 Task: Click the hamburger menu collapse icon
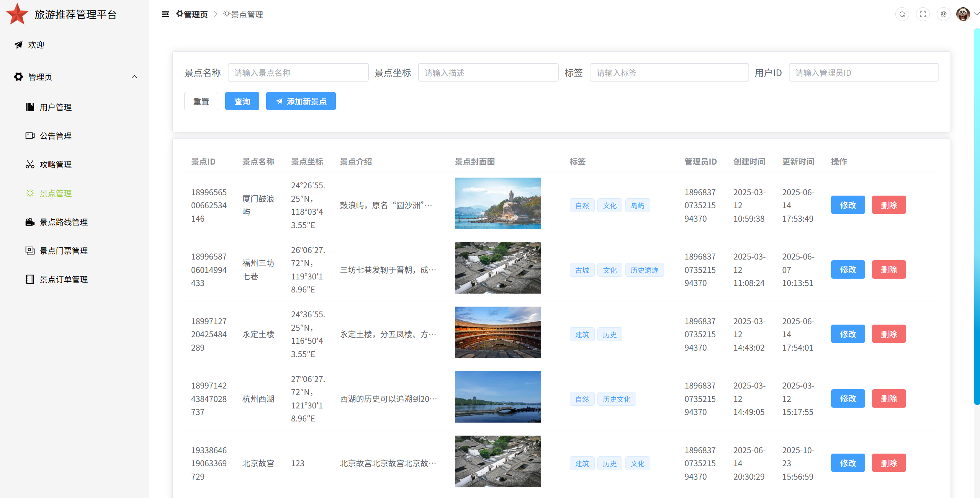pyautogui.click(x=165, y=15)
